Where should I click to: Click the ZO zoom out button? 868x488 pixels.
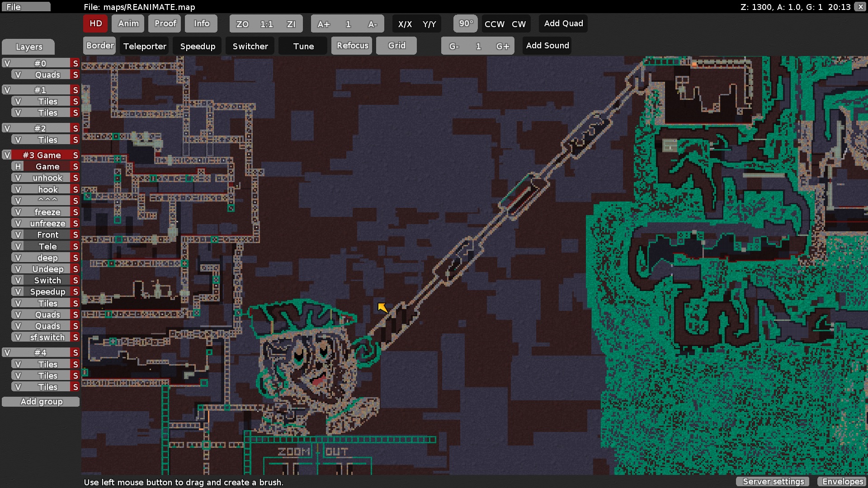(x=242, y=24)
